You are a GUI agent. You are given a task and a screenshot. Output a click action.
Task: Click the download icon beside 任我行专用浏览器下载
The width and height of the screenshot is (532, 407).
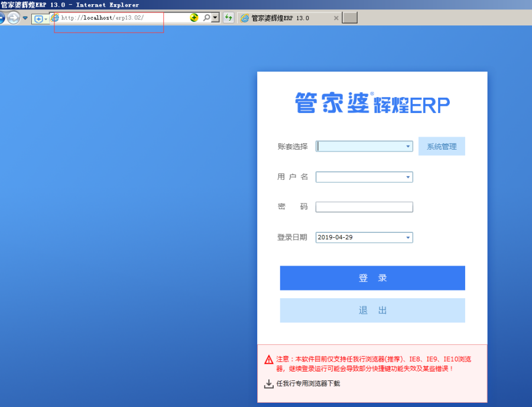click(269, 384)
